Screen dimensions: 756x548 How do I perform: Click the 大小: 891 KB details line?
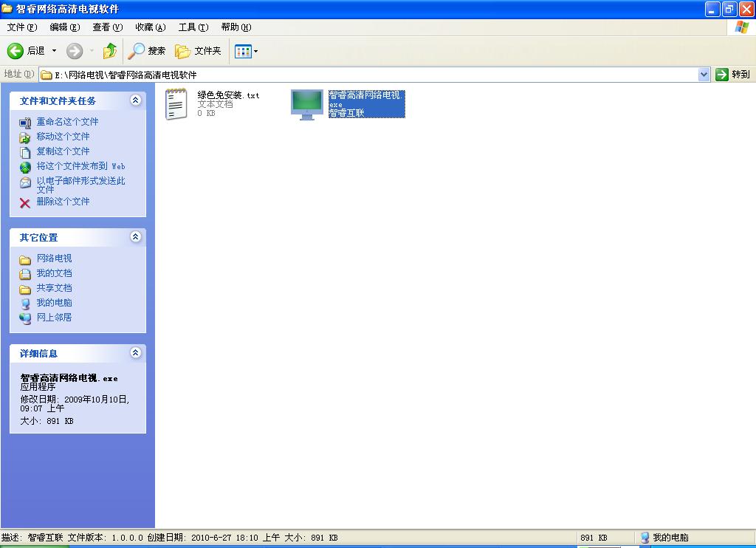pos(47,421)
